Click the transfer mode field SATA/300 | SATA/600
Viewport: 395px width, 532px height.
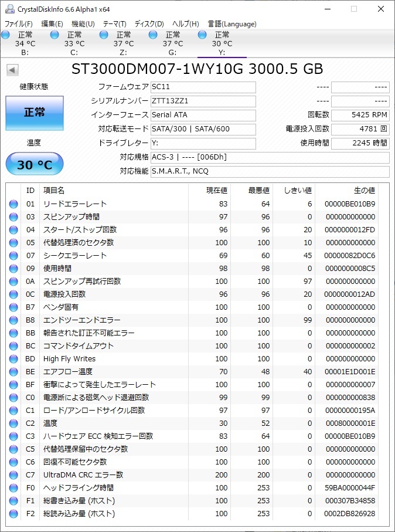coord(203,129)
